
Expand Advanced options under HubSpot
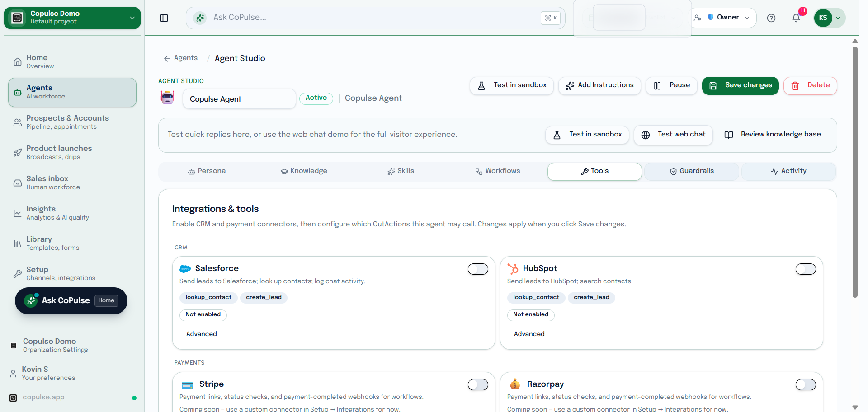pyautogui.click(x=529, y=334)
